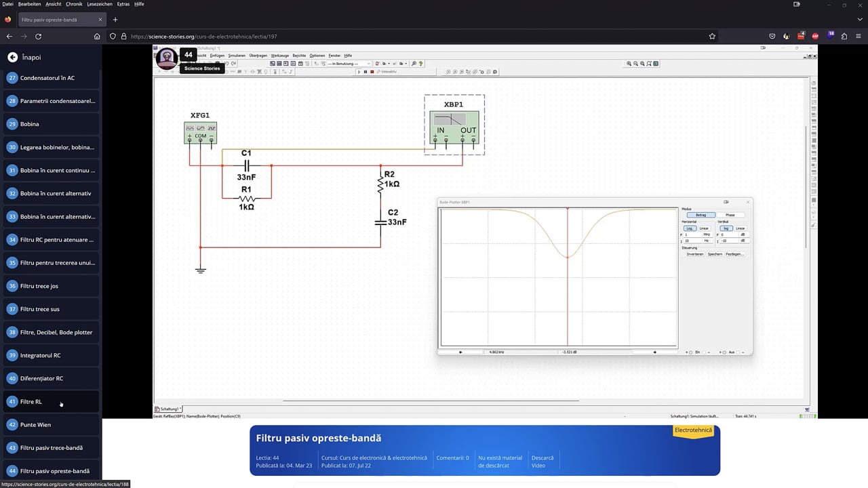Viewport: 868px width, 488px height.
Task: Click the help question mark icon in Multisim toolbar
Action: pyautogui.click(x=420, y=64)
